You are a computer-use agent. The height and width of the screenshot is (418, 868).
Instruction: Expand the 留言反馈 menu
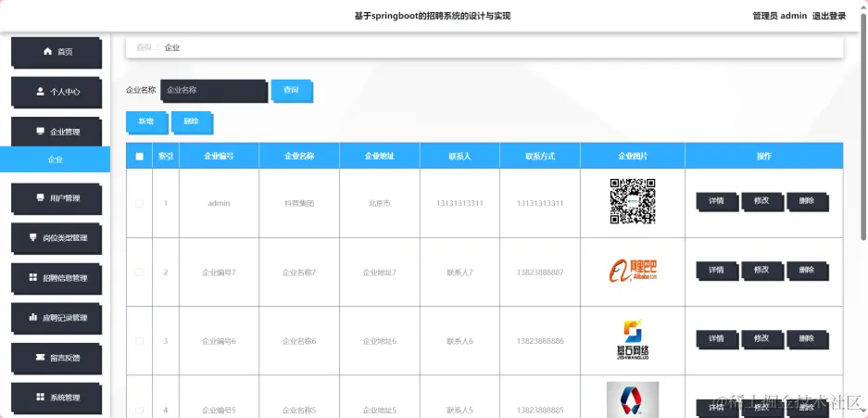click(x=57, y=358)
